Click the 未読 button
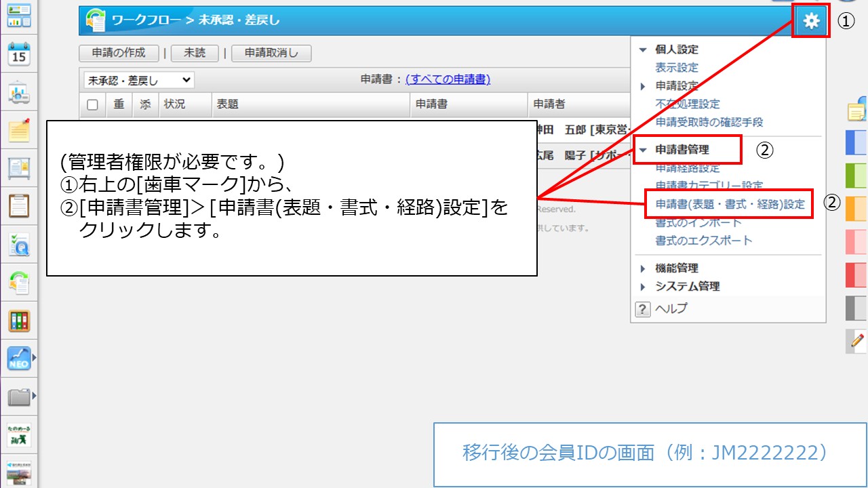 coord(195,54)
